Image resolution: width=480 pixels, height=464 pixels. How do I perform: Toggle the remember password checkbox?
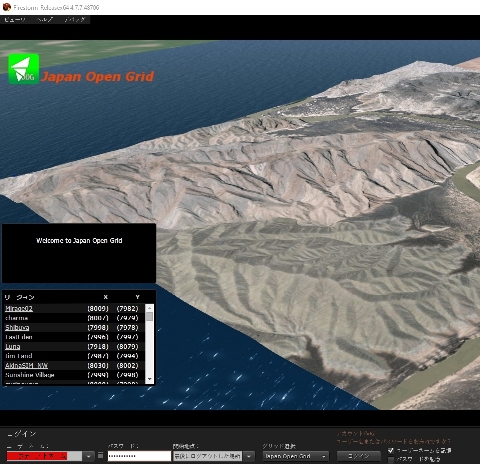coord(391,459)
